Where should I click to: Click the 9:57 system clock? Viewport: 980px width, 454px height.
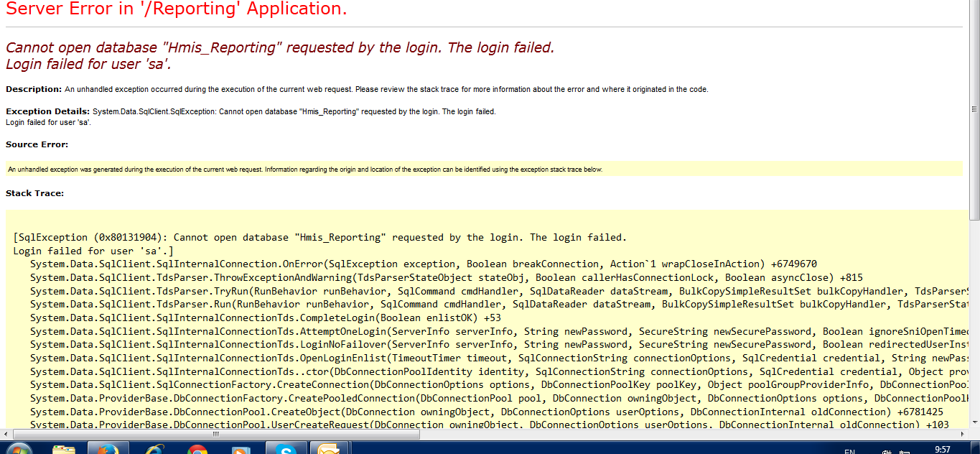tap(942, 450)
